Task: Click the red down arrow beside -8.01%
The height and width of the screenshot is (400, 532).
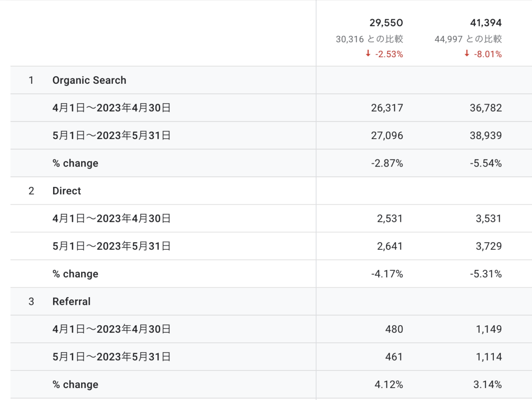Action: (x=466, y=54)
